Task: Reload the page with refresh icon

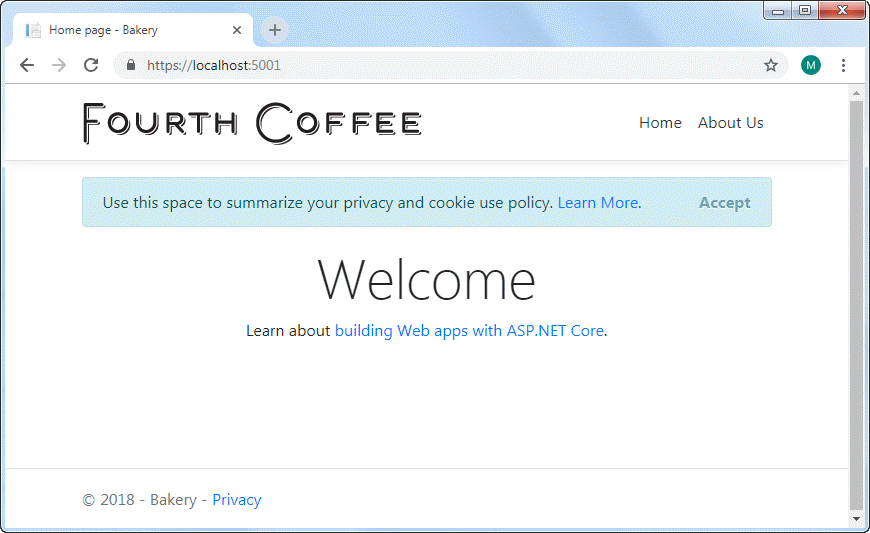Action: pyautogui.click(x=91, y=65)
